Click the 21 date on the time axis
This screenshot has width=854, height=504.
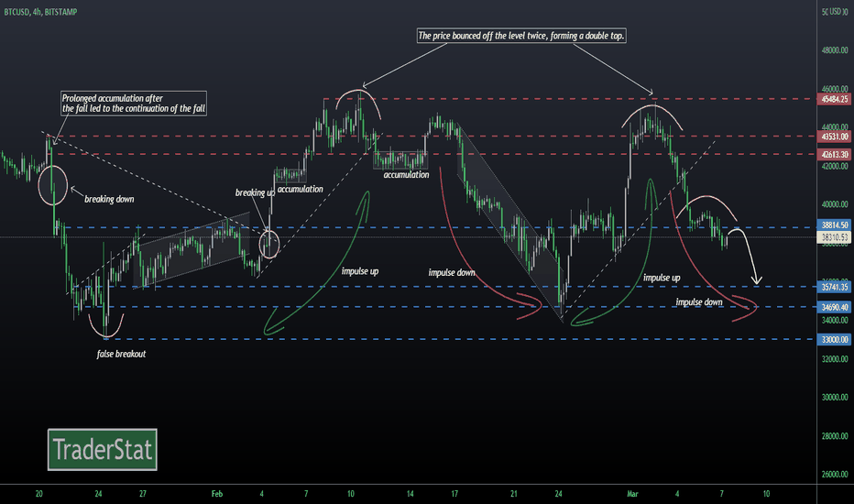pyautogui.click(x=514, y=494)
